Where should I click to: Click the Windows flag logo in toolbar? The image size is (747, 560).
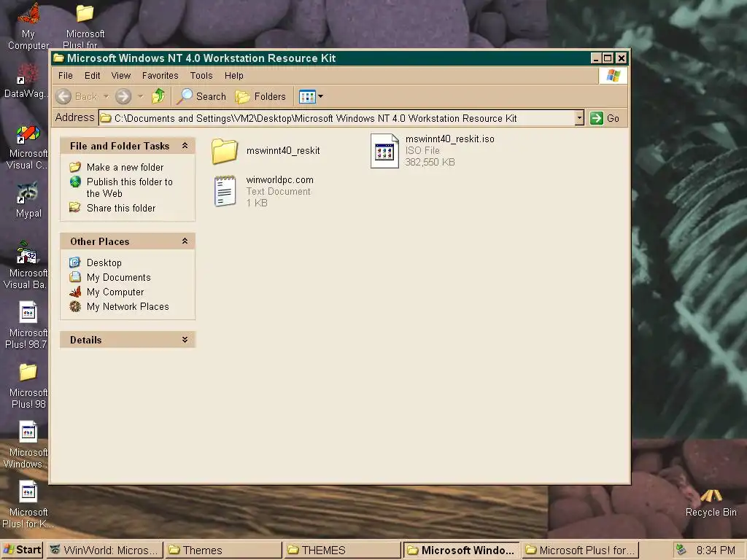point(613,76)
